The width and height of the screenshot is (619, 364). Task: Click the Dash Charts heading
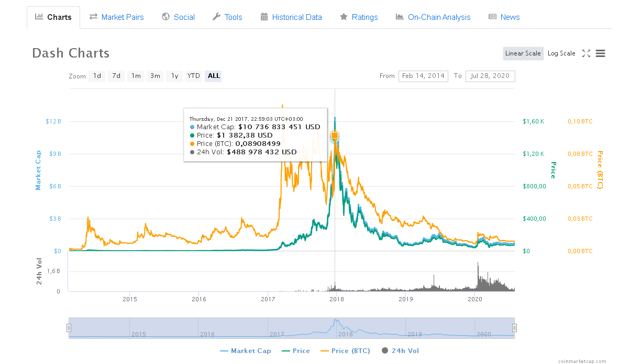pos(71,53)
